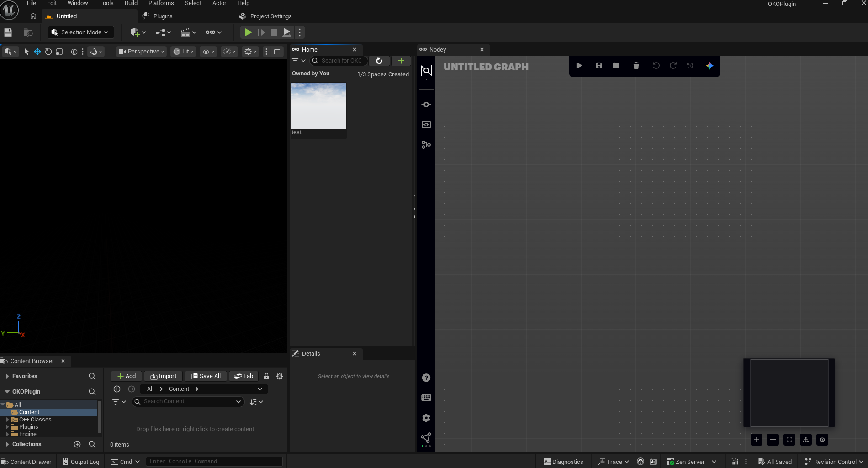
Task: Redo action in Nodey graph
Action: tap(673, 66)
